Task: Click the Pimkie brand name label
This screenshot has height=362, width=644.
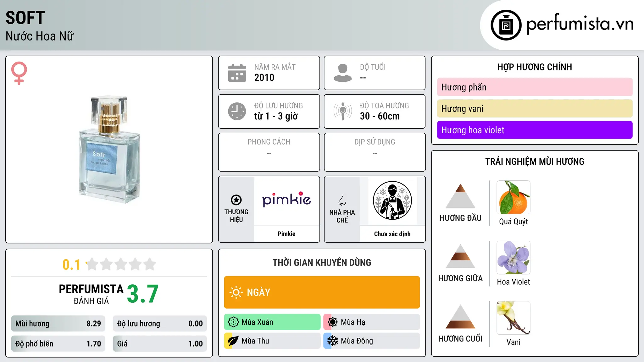Action: (286, 234)
